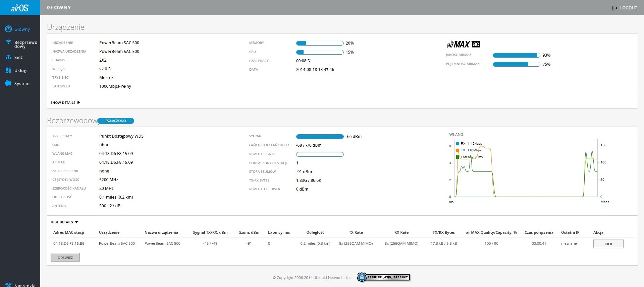Click the uptime value 00:08:51
The height and width of the screenshot is (287, 644).
click(x=304, y=61)
